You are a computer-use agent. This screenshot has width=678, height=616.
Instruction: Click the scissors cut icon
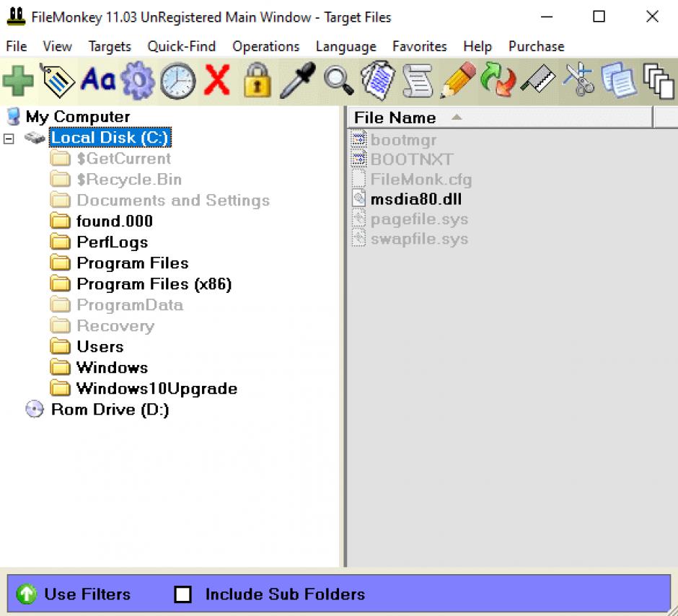click(x=578, y=79)
